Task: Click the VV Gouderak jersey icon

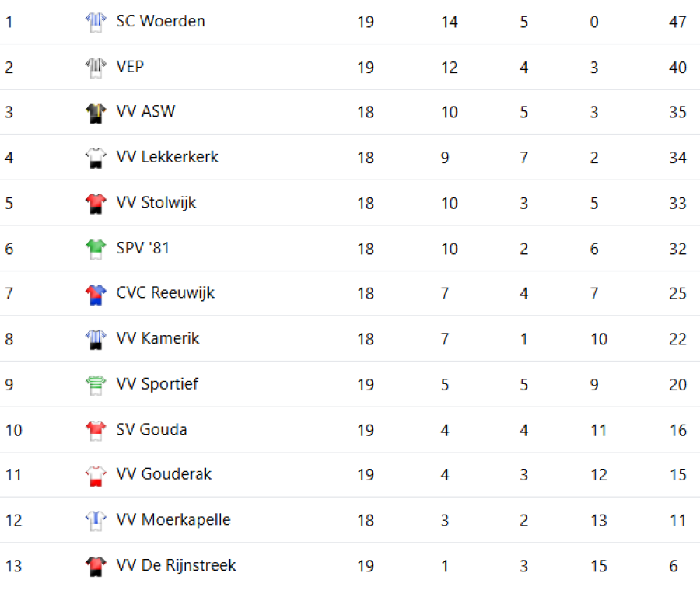Action: [x=95, y=475]
